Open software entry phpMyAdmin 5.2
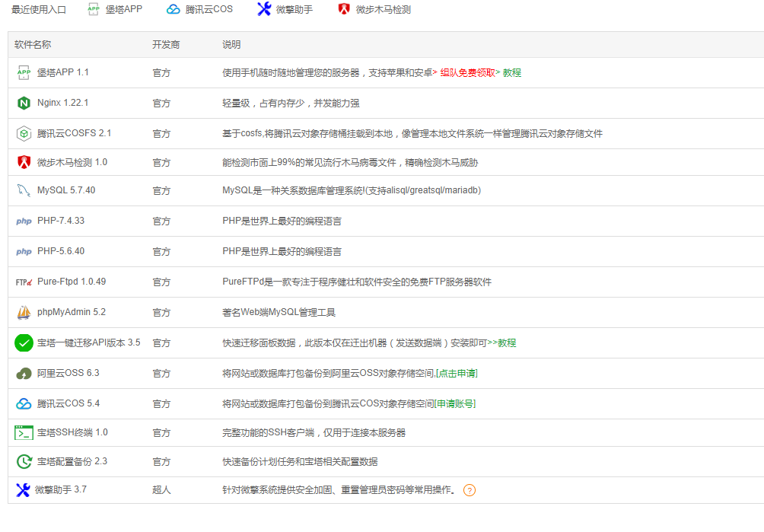Image resolution: width=764 pixels, height=532 pixels. (x=72, y=312)
